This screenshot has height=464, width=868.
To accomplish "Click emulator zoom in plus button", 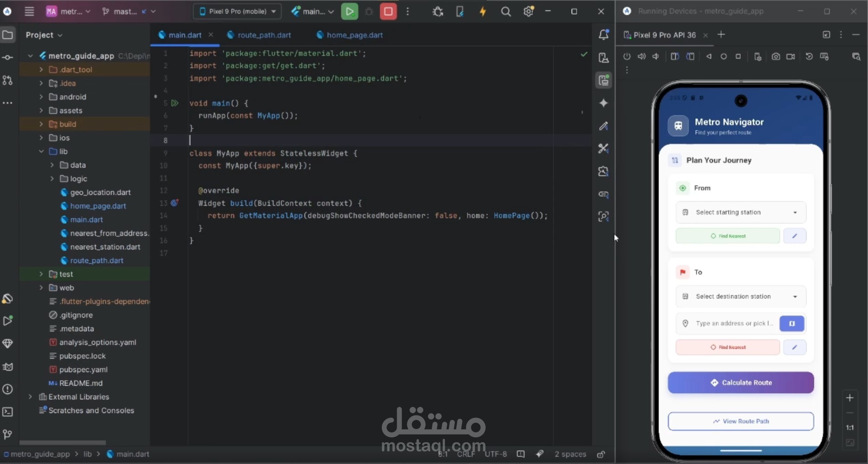I will 850,398.
